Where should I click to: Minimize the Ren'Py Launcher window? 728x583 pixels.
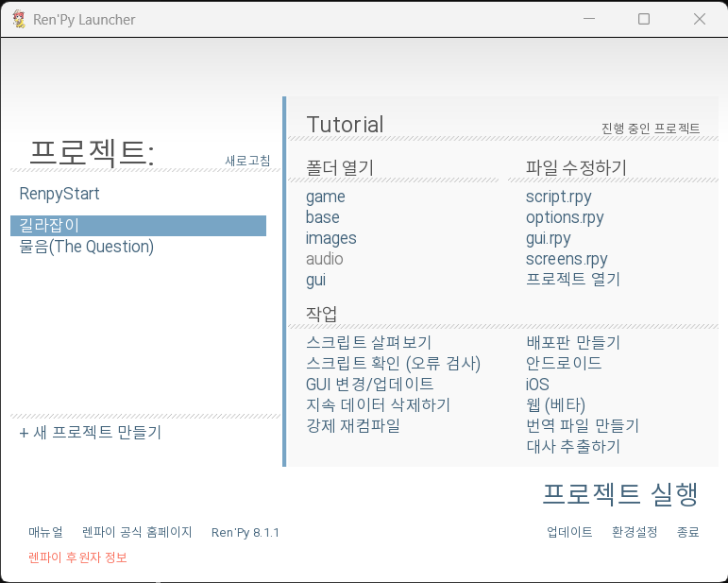tap(589, 19)
